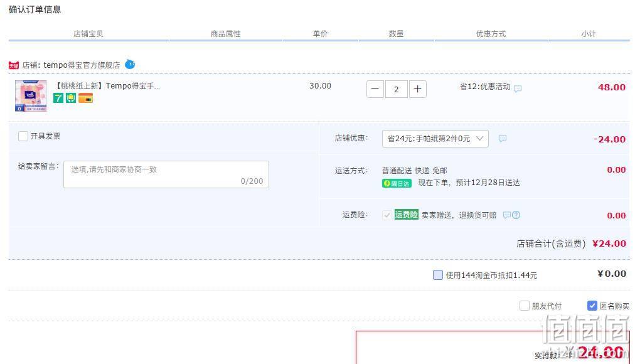Image resolution: width=635 pixels, height=364 pixels.
Task: Click the 店铺合计 ¥24.00 total
Action: click(609, 244)
